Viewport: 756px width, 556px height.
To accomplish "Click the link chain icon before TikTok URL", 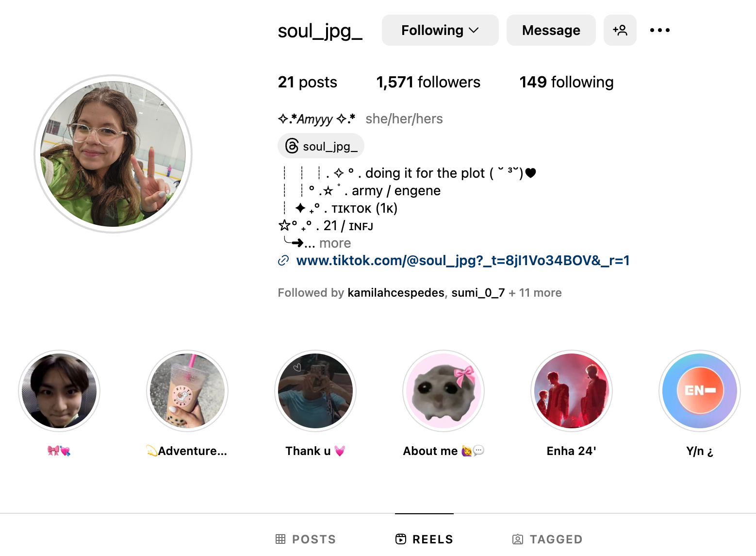I will pyautogui.click(x=283, y=261).
